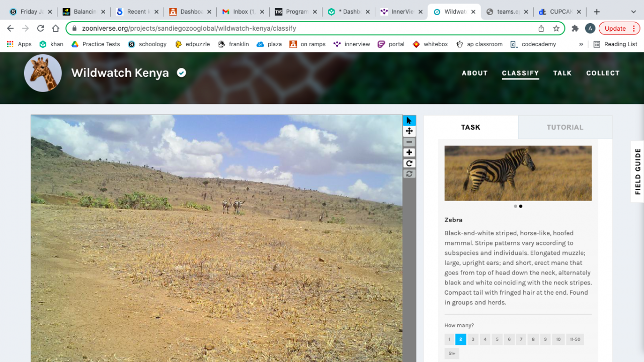The image size is (644, 362).
Task: Switch to the TASK tab
Action: point(470,127)
